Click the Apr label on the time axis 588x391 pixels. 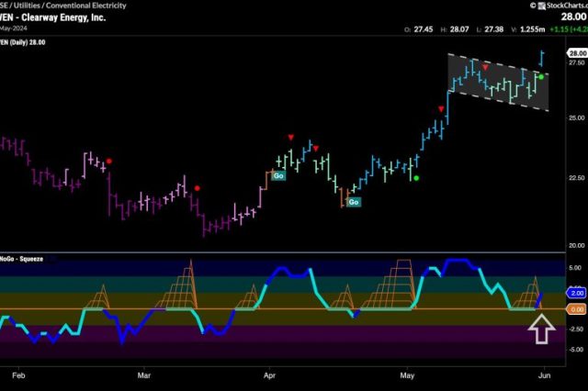coord(269,375)
